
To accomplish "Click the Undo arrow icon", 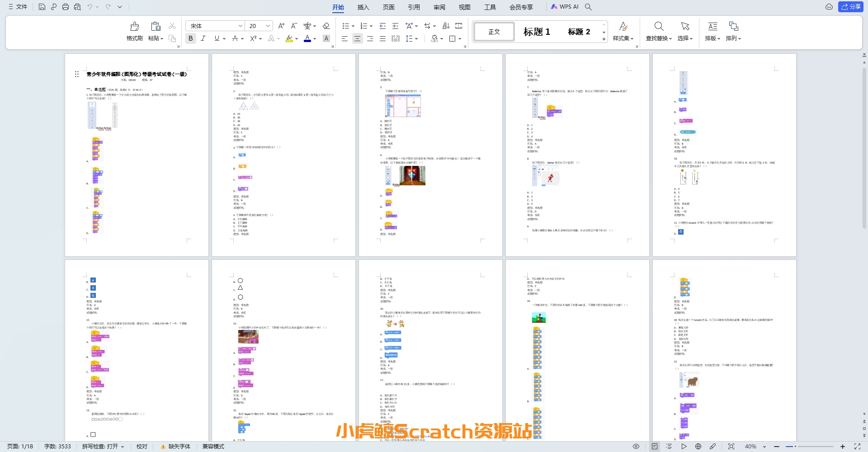I will pyautogui.click(x=90, y=7).
